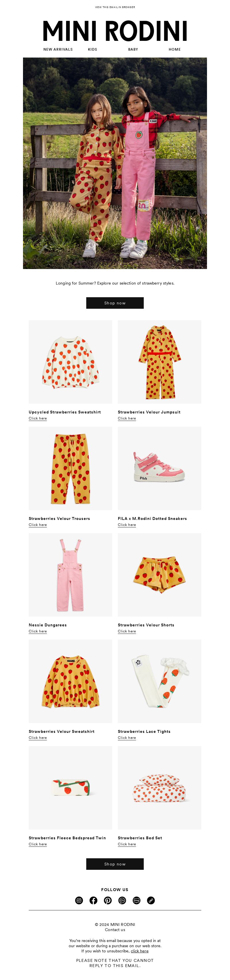
Task: Click the bottom Shop now button
Action: [x=115, y=863]
